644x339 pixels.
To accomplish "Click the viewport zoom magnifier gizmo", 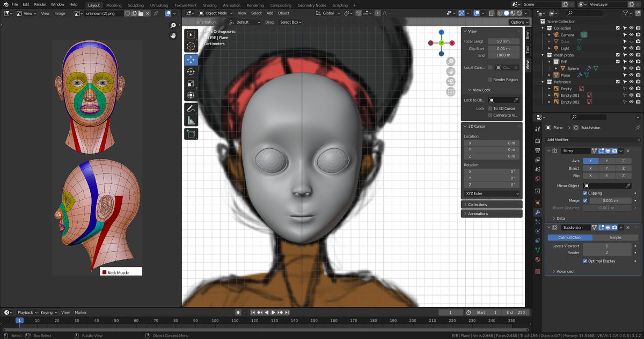I will pos(451,61).
